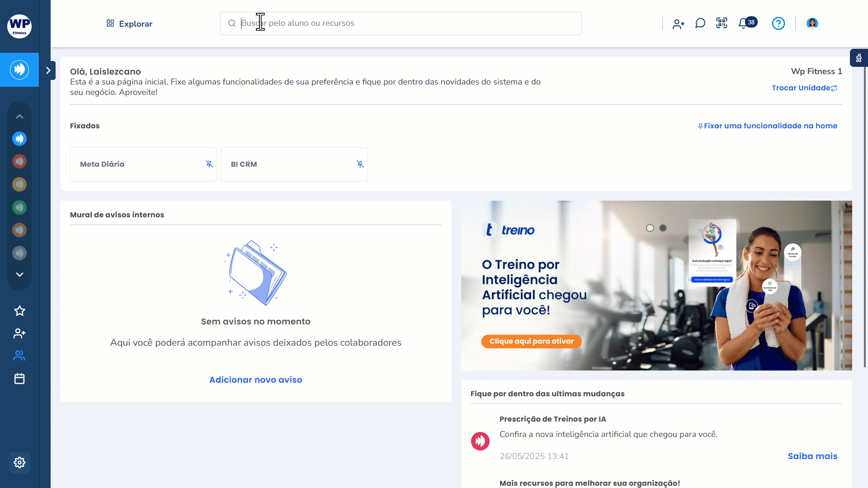Image resolution: width=868 pixels, height=488 pixels.
Task: Open the Explorar menu
Action: [129, 23]
